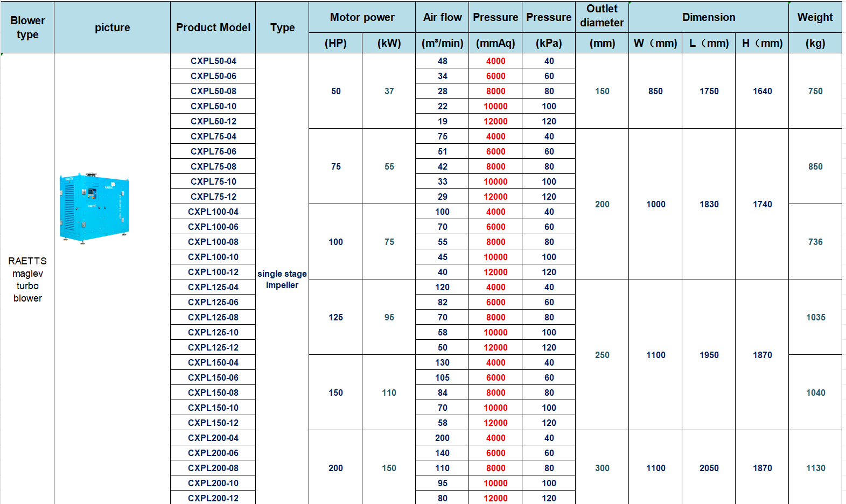Click model cell CXPL125-04
The height and width of the screenshot is (504, 846).
point(213,287)
